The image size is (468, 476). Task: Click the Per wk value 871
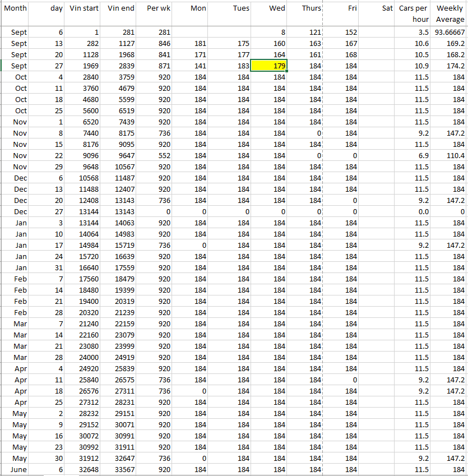155,66
